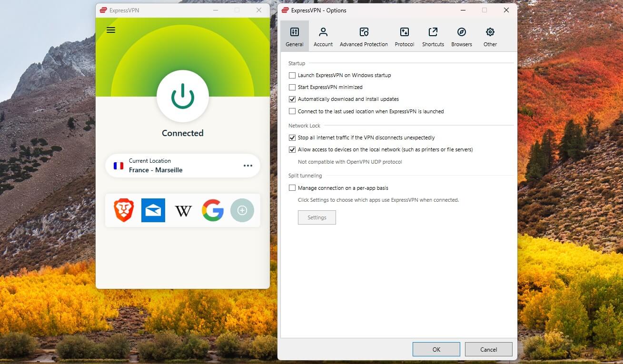Click the Startup section heading
Image resolution: width=623 pixels, height=364 pixels.
coord(297,63)
